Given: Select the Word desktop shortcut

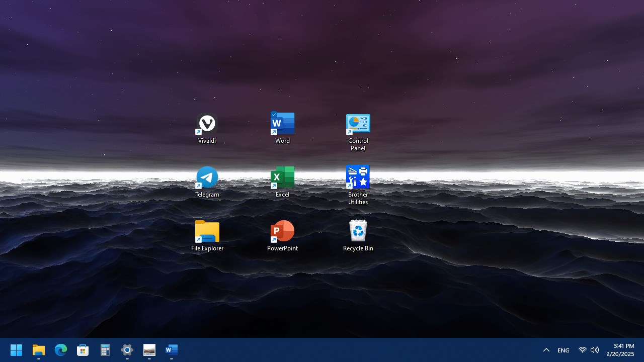Looking at the screenshot, I should point(282,128).
